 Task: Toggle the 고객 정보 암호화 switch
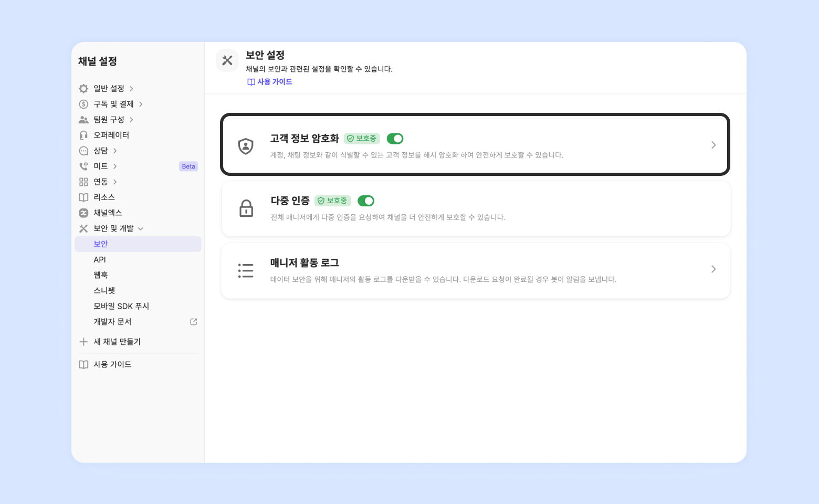[x=395, y=139]
